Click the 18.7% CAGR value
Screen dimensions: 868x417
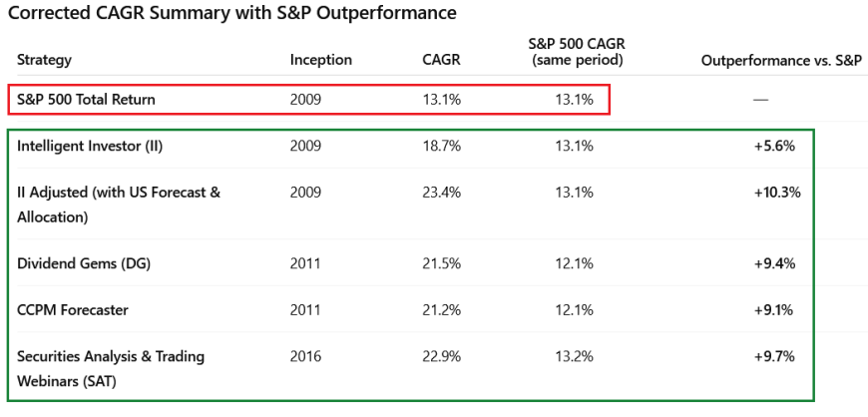[441, 146]
